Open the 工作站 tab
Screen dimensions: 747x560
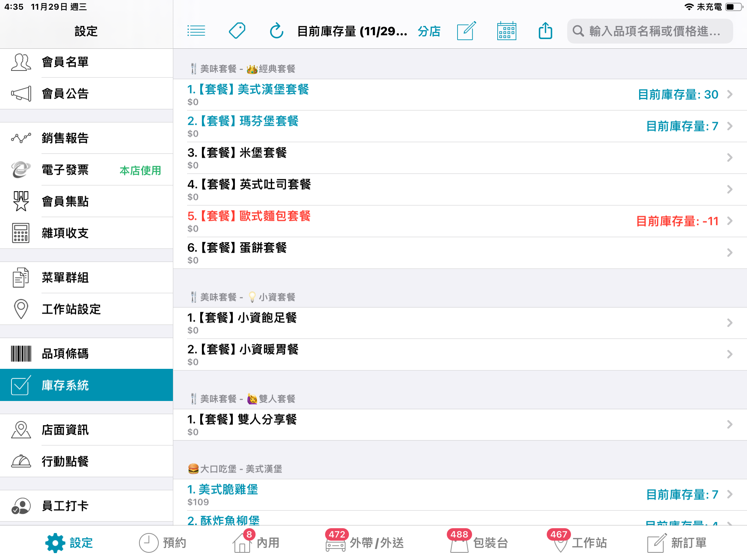(x=578, y=543)
